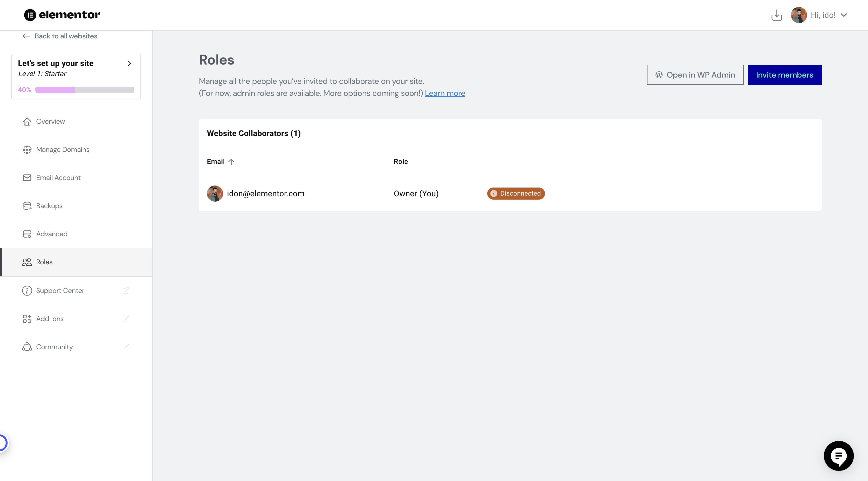The width and height of the screenshot is (868, 481).
Task: Click the Email sort arrow icon
Action: coord(231,162)
